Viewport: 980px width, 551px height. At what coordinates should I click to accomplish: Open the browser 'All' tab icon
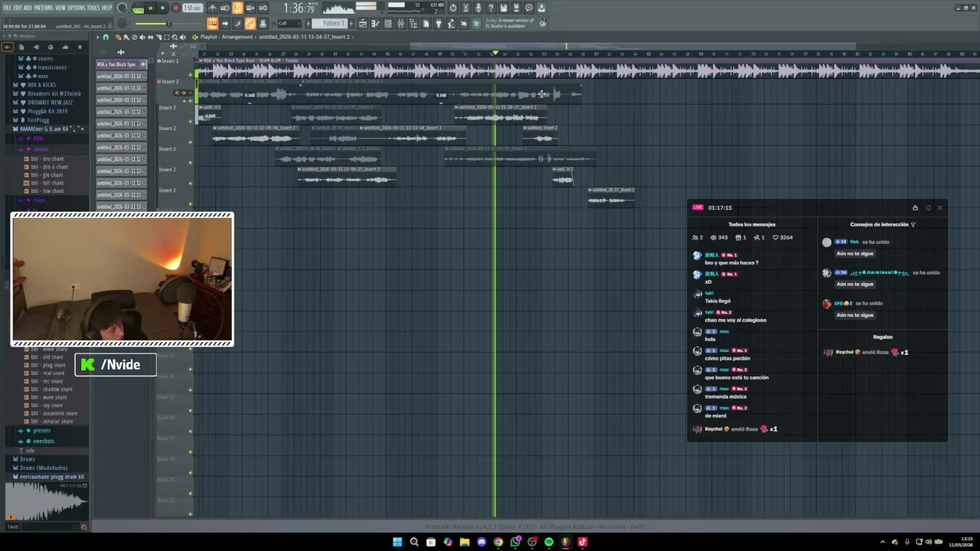click(x=8, y=47)
